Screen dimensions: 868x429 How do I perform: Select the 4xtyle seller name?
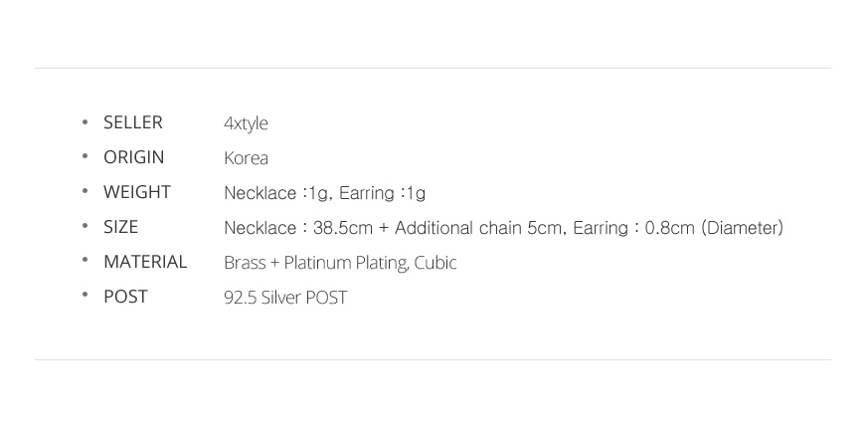(246, 123)
